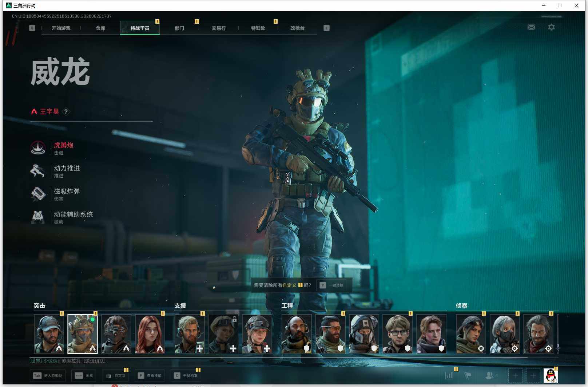Click the 邀请组队 link in chat
Viewport: 588px width, 387px height.
tap(95, 361)
